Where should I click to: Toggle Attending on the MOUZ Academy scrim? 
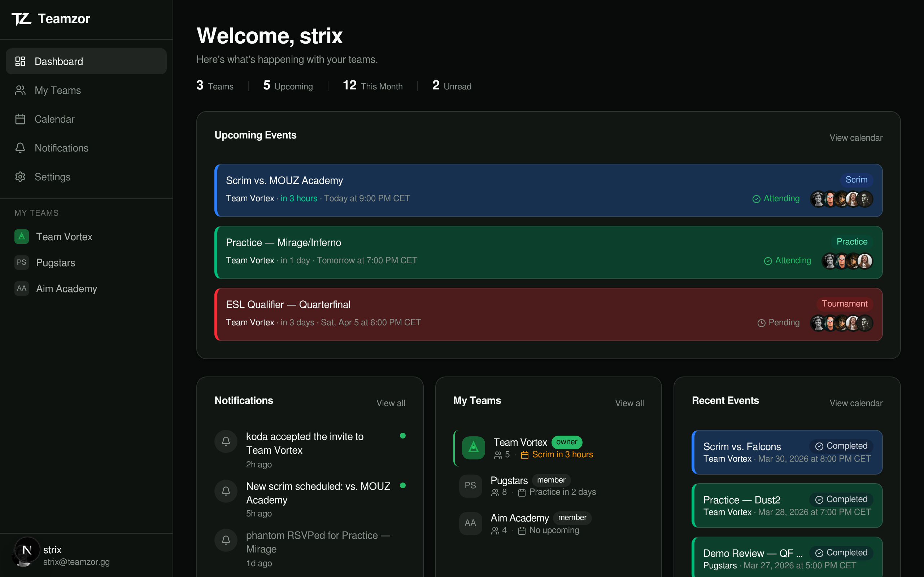[776, 198]
